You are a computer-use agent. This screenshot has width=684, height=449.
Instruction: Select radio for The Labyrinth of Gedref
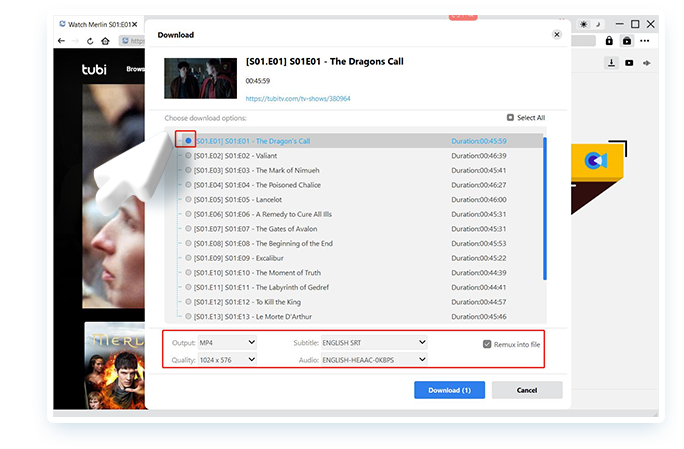click(x=188, y=287)
